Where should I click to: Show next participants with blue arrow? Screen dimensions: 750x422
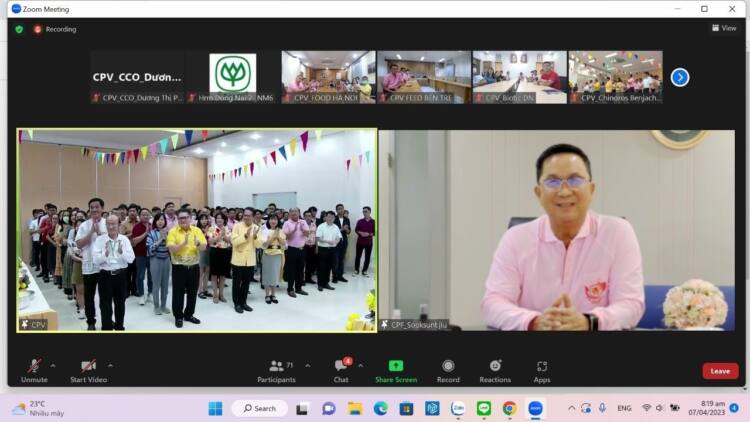coord(680,77)
